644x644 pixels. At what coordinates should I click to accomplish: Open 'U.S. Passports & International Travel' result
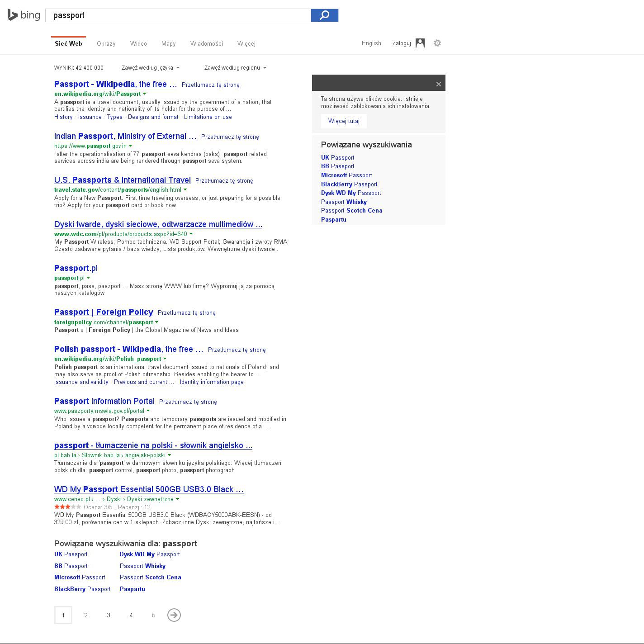point(122,180)
